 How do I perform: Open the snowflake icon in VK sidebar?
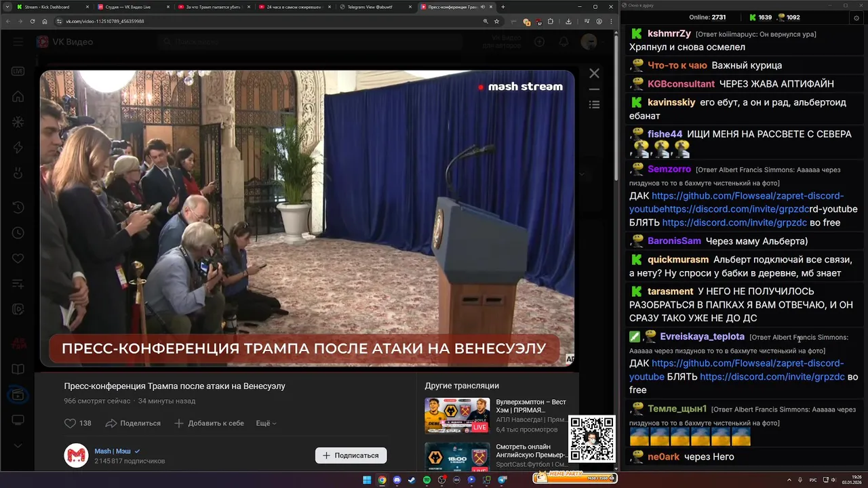[x=18, y=123]
